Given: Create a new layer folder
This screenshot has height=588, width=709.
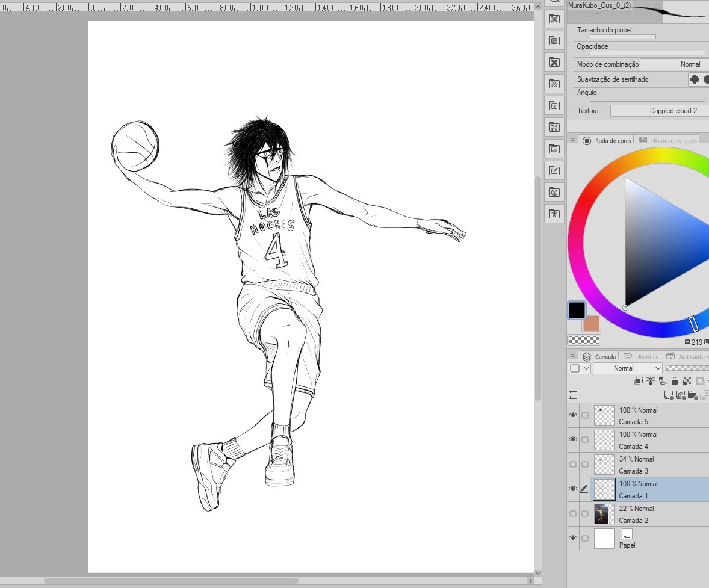Looking at the screenshot, I should 692,396.
